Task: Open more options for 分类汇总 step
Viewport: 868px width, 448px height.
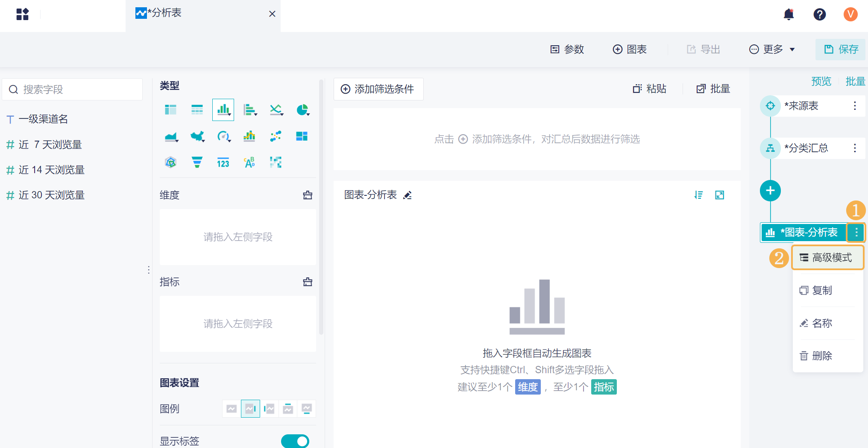Action: coord(855,148)
